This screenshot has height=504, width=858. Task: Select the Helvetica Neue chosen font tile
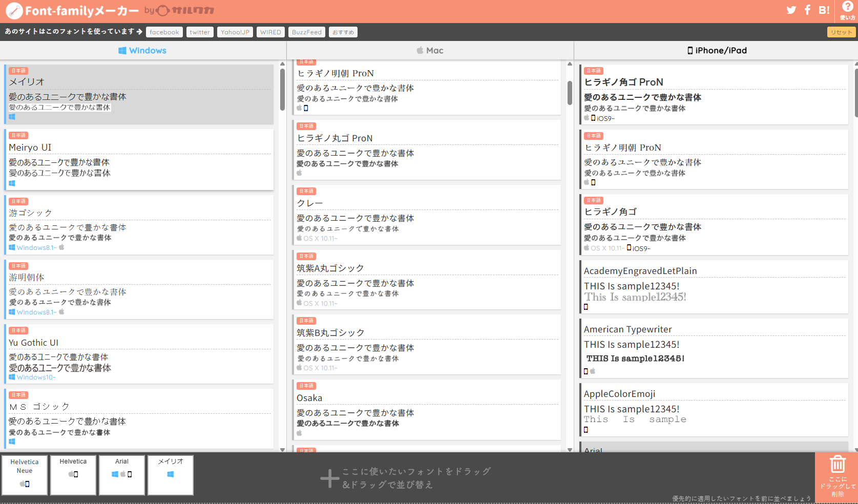(x=25, y=475)
